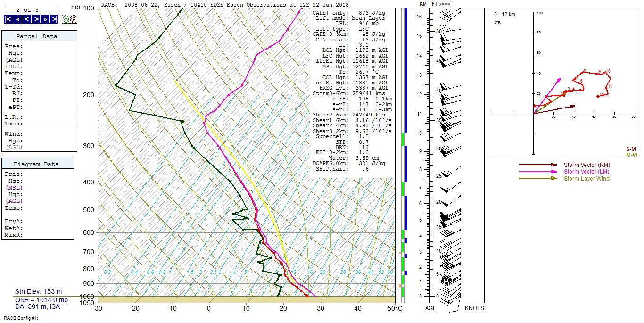
Task: Click the 'Storm0-6km: 259/41 kts' entry
Action: pyautogui.click(x=349, y=93)
